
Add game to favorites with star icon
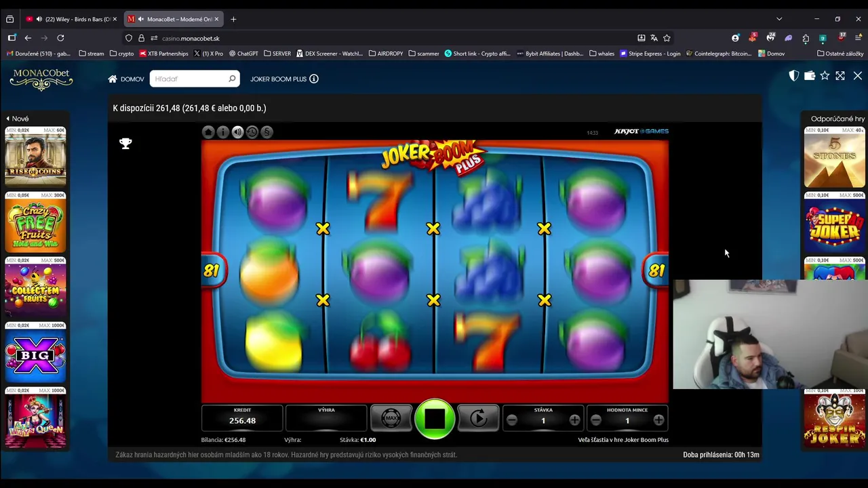[825, 76]
